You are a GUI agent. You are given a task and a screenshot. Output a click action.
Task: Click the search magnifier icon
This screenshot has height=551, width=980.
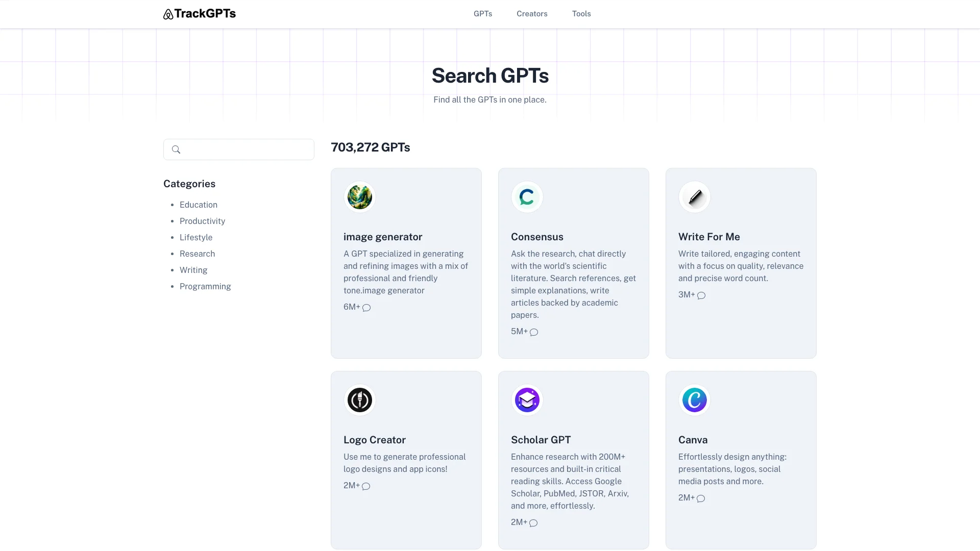(176, 149)
